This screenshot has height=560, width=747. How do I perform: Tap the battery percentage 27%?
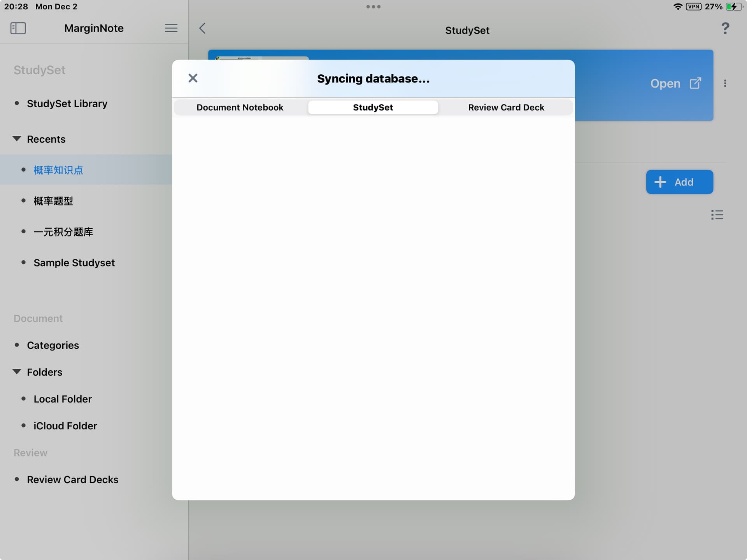tap(713, 7)
